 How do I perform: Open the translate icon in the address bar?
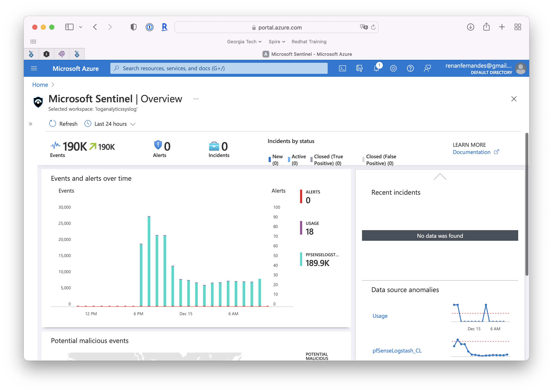[364, 27]
